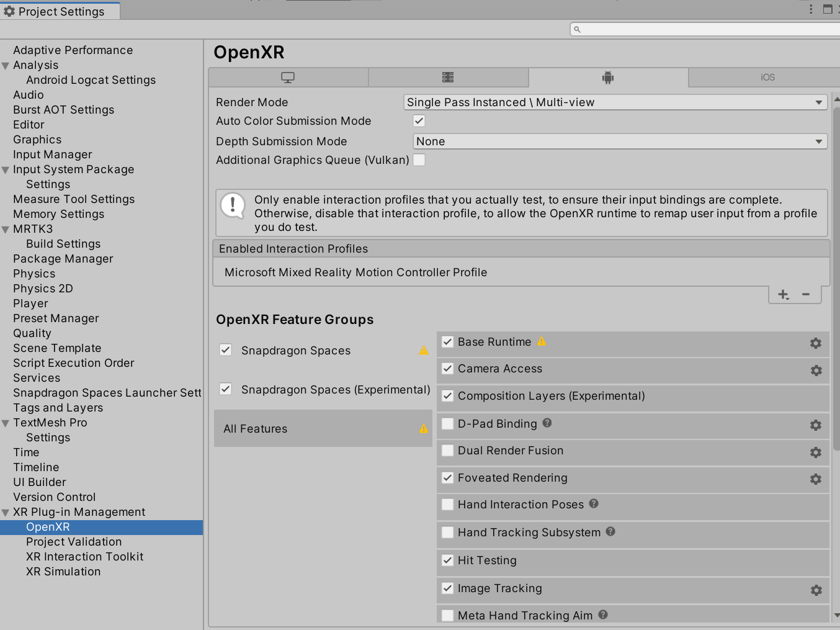Open MRTK3 Build Settings
The image size is (840, 630).
pos(63,244)
